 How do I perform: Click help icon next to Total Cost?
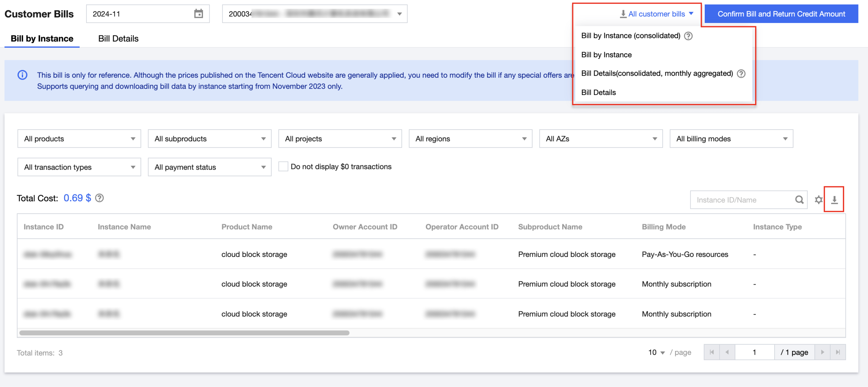[x=99, y=198]
